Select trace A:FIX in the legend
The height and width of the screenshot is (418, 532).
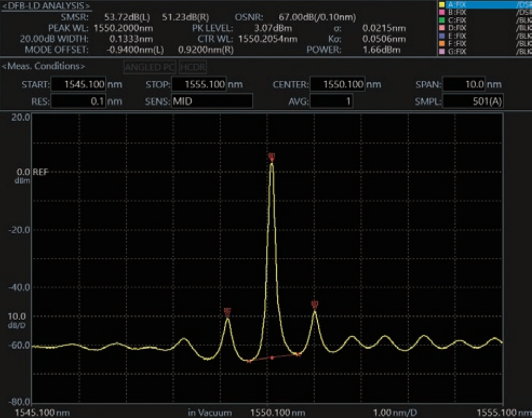456,5
